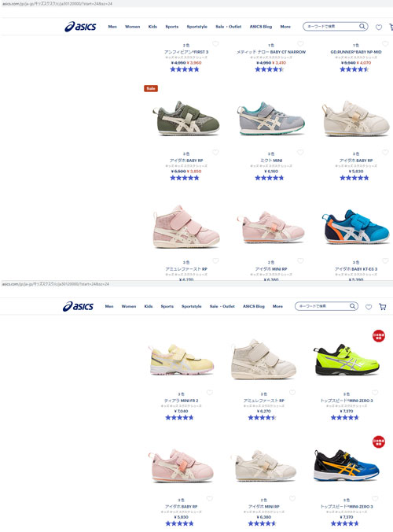Toggle wishlist heart for アイダホ BABY KT-ES 3
The image size is (393, 532).
click(385, 261)
